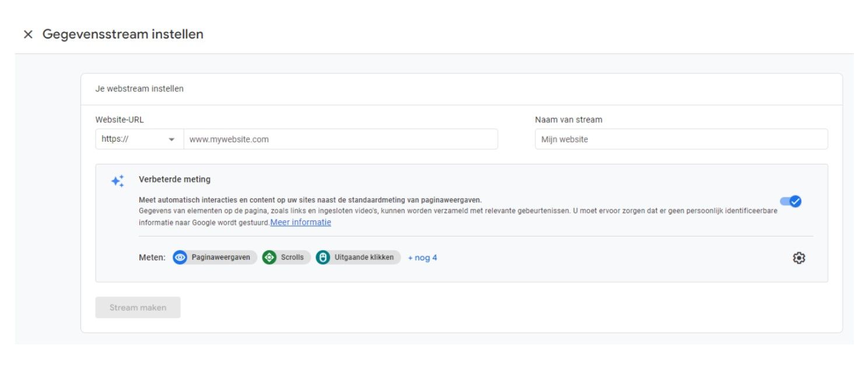
Task: Click the green Scrolls icon
Action: point(269,258)
